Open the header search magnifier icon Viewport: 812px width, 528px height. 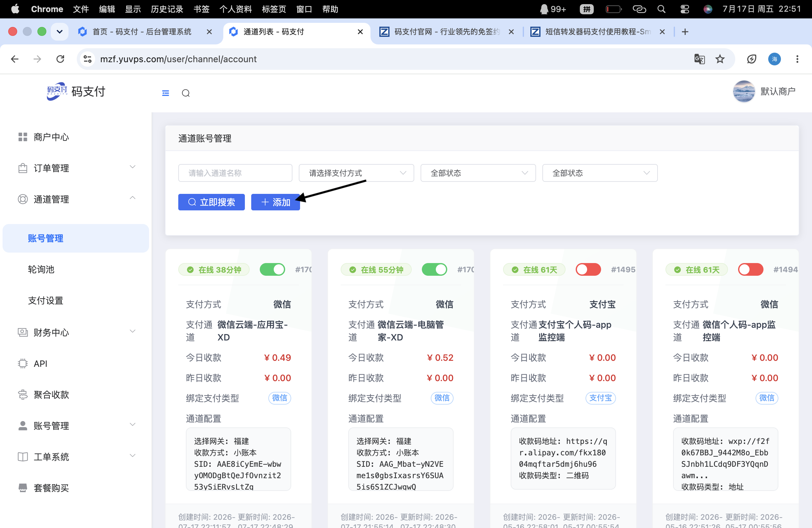[x=186, y=93]
